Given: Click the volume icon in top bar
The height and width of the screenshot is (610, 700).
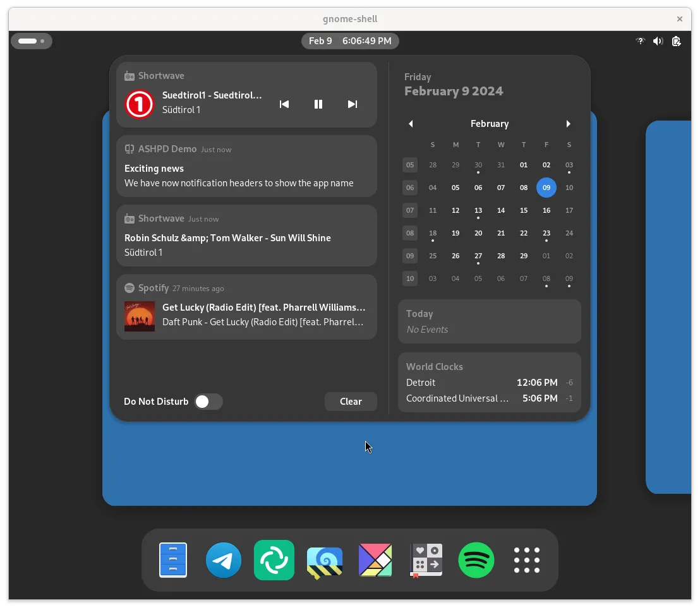Looking at the screenshot, I should (658, 41).
